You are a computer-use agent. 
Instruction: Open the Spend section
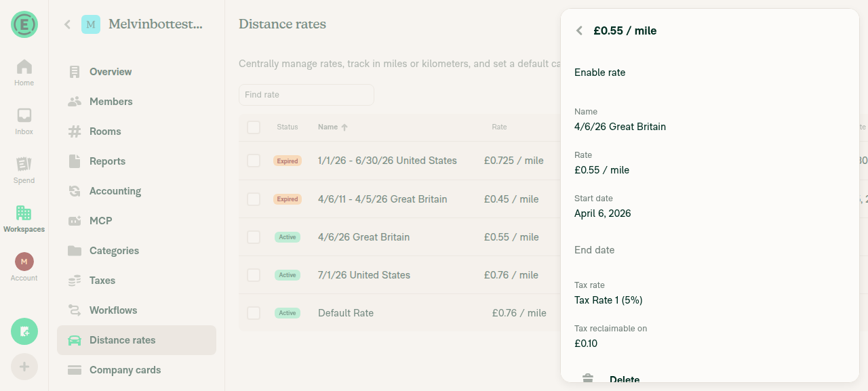click(24, 171)
